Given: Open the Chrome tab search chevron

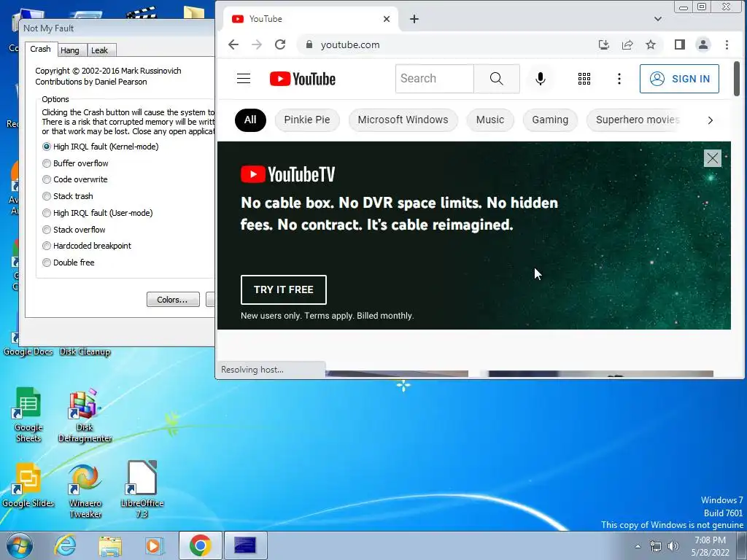Looking at the screenshot, I should tap(658, 19).
